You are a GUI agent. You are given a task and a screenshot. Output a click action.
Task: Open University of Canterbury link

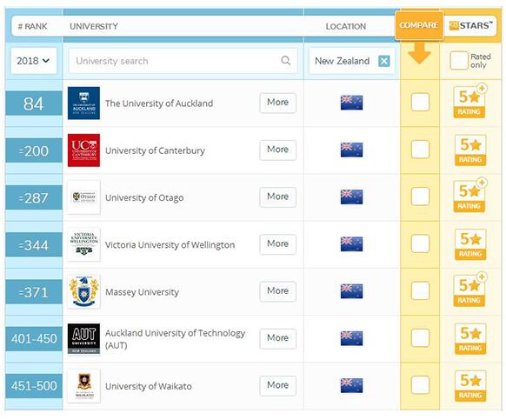155,150
